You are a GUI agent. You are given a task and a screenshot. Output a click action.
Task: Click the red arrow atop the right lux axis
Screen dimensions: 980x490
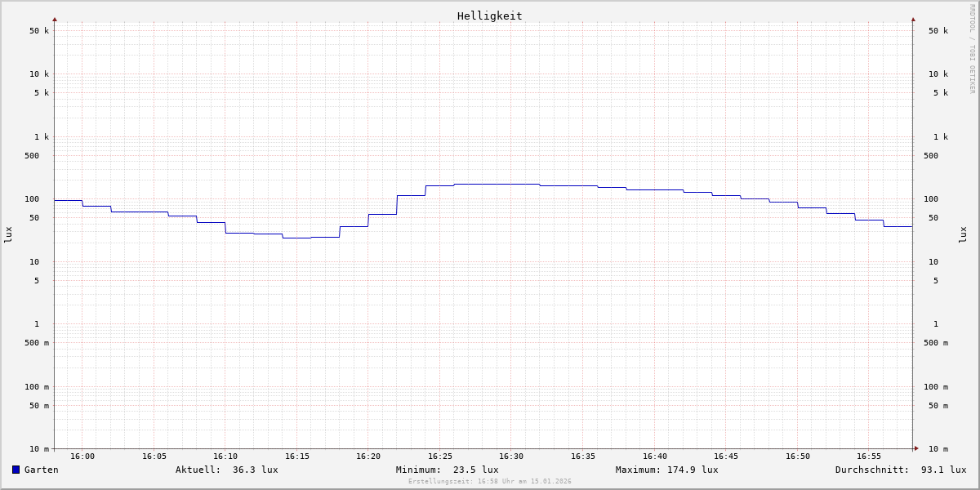pos(913,19)
